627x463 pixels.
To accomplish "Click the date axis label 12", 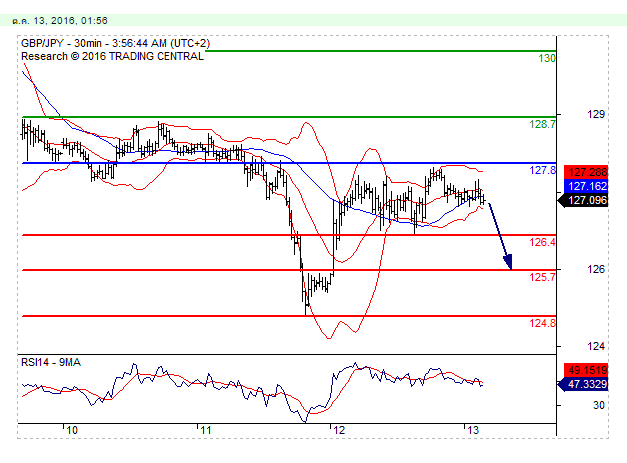I will (339, 430).
